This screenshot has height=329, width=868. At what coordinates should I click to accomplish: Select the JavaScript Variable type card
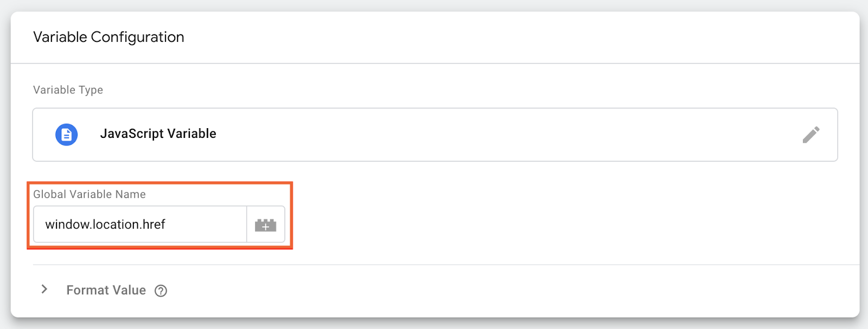pos(434,135)
